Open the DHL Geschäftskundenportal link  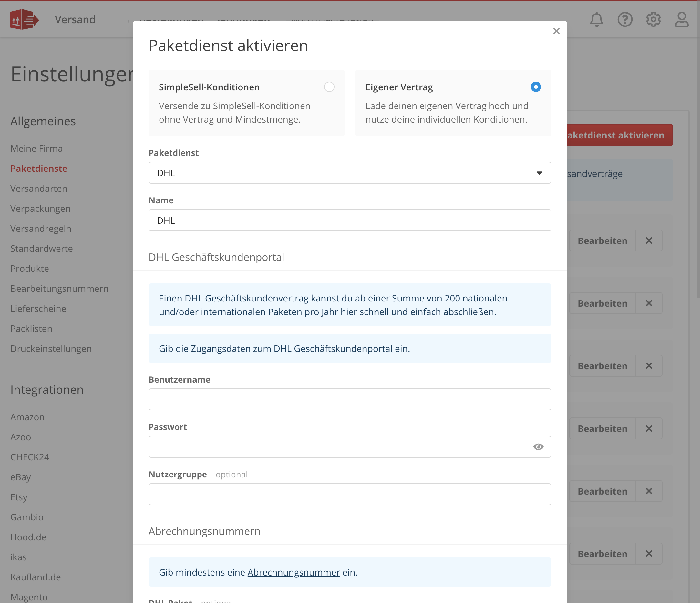coord(333,348)
